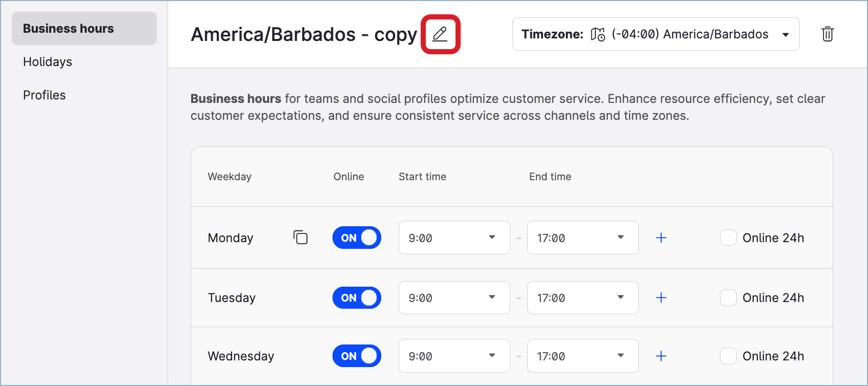
Task: Select Business hours in the sidebar
Action: coord(69,29)
